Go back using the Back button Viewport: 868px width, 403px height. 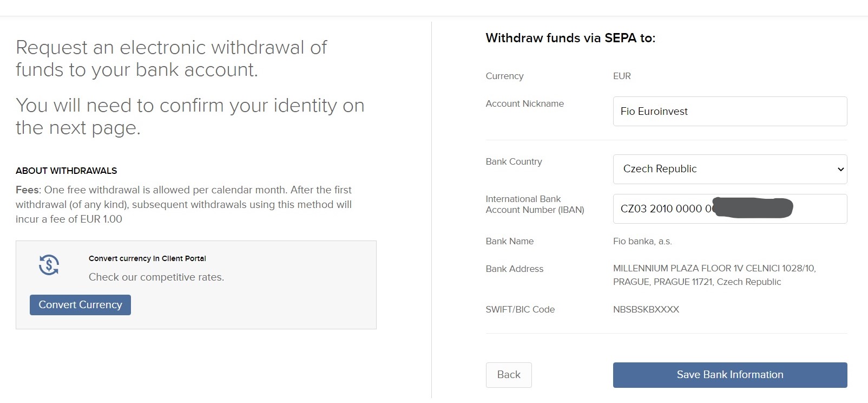pos(509,375)
